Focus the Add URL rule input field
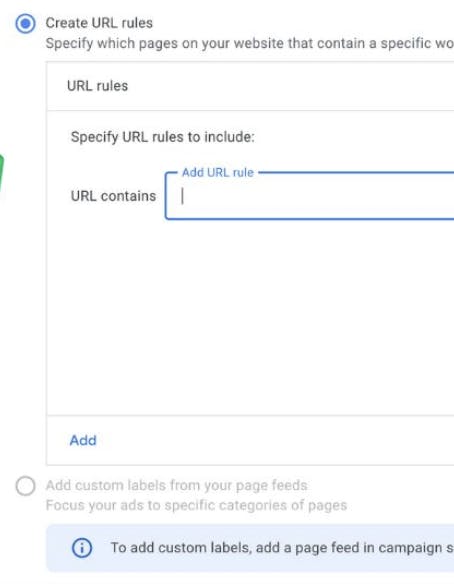The width and height of the screenshot is (454, 586). click(x=309, y=196)
